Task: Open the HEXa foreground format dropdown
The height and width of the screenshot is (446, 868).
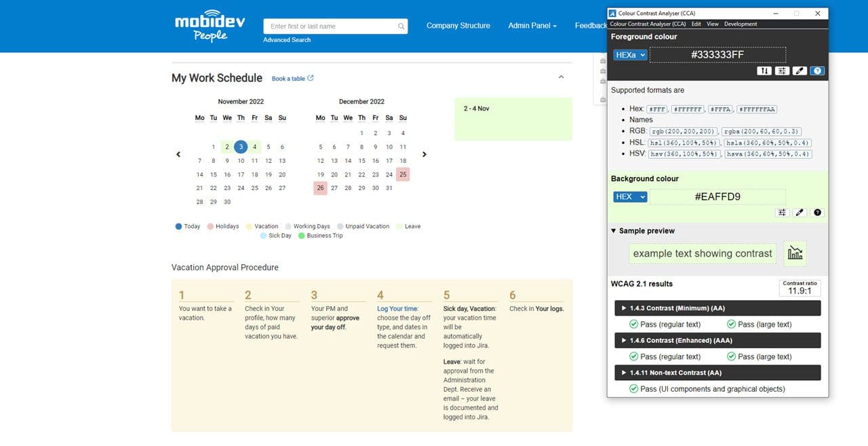Action: 630,55
